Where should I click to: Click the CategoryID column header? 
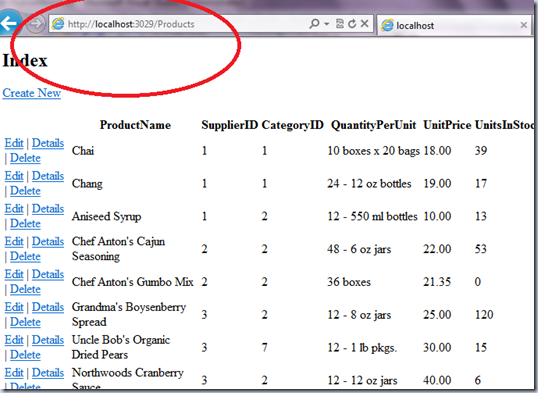[x=292, y=126]
